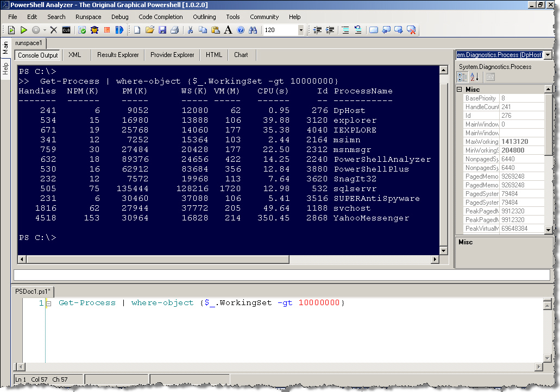This screenshot has height=392, width=560.
Task: Click the Font 'A' toolbar icon
Action: [228, 30]
